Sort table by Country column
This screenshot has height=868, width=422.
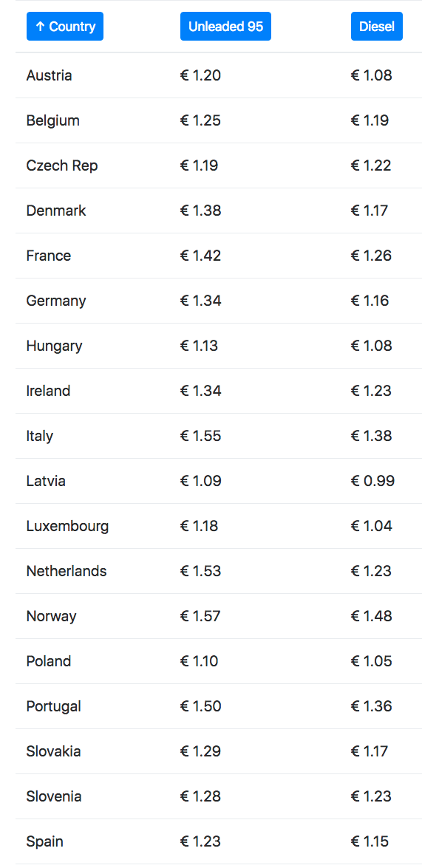click(x=65, y=27)
